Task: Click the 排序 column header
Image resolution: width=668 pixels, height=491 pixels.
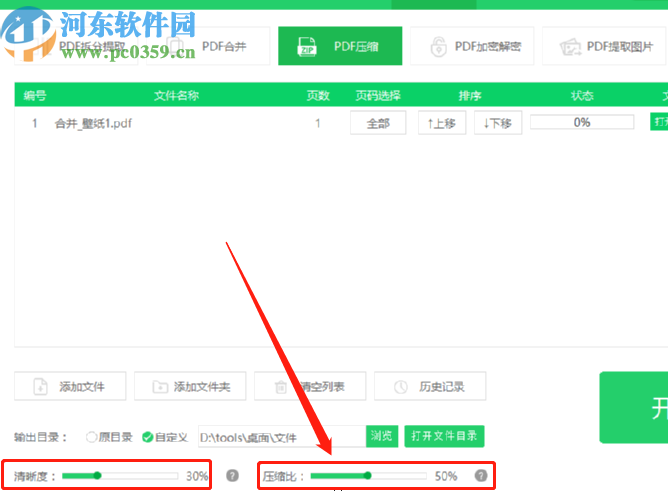Action: (x=470, y=95)
